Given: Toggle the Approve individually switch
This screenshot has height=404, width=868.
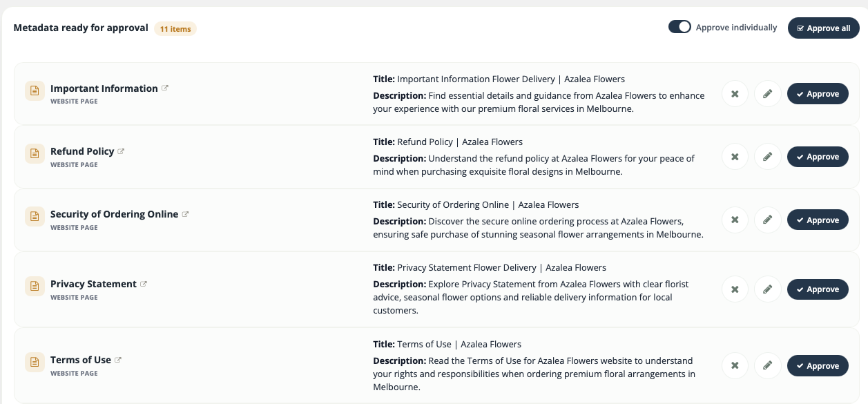Looking at the screenshot, I should click(679, 27).
